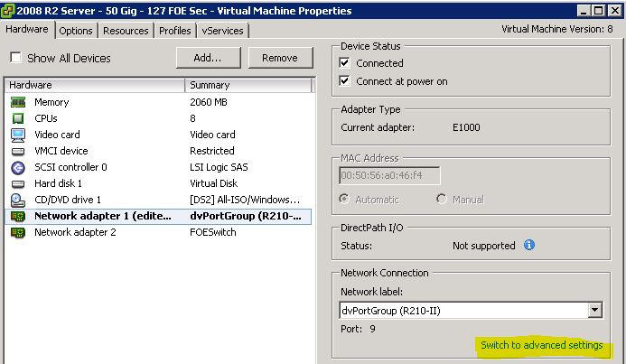Click the 2060 MB summary value
Viewport: 626px width, 364px height.
click(209, 102)
